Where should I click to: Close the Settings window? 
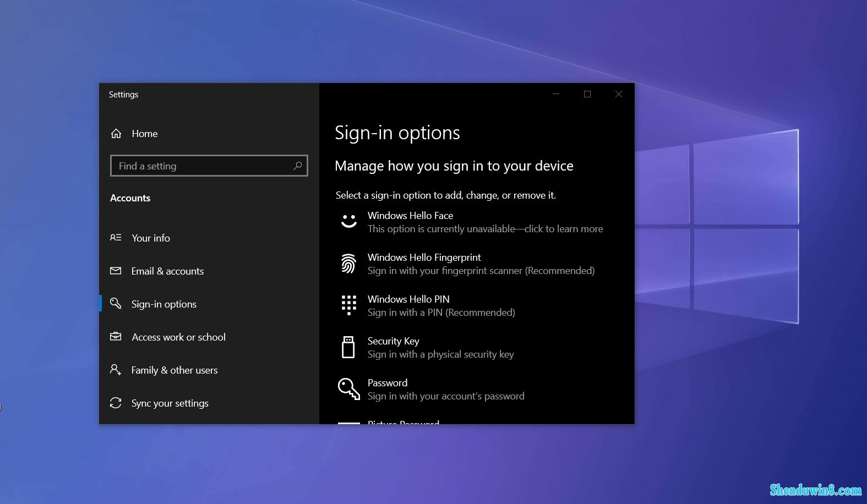[619, 94]
